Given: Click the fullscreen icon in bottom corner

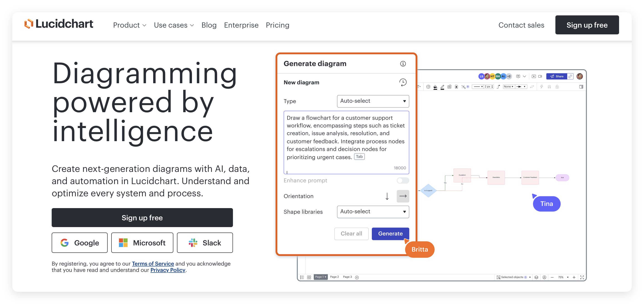Looking at the screenshot, I should (582, 277).
